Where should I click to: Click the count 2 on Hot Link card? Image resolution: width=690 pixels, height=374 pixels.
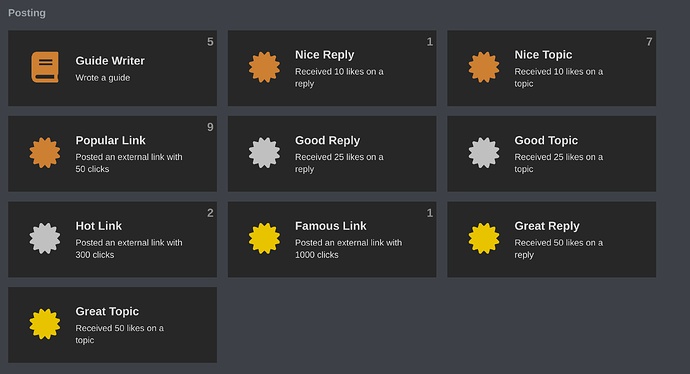(210, 213)
